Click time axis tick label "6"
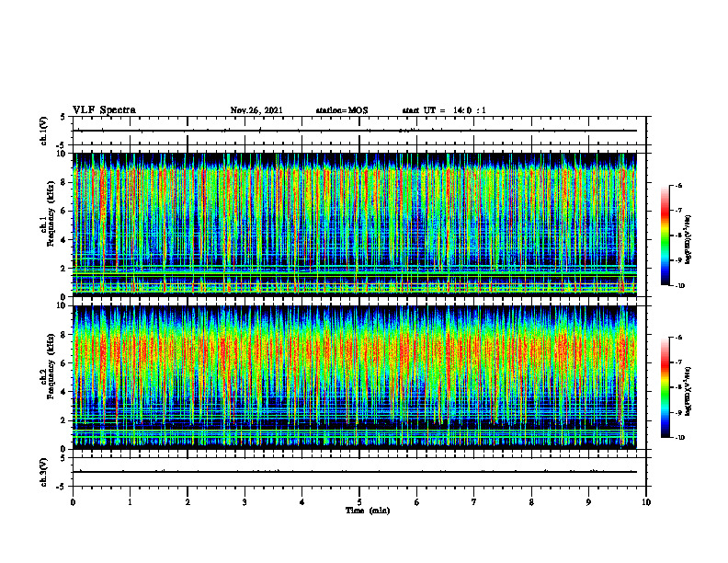Viewport: 728px width, 563px height. click(417, 502)
